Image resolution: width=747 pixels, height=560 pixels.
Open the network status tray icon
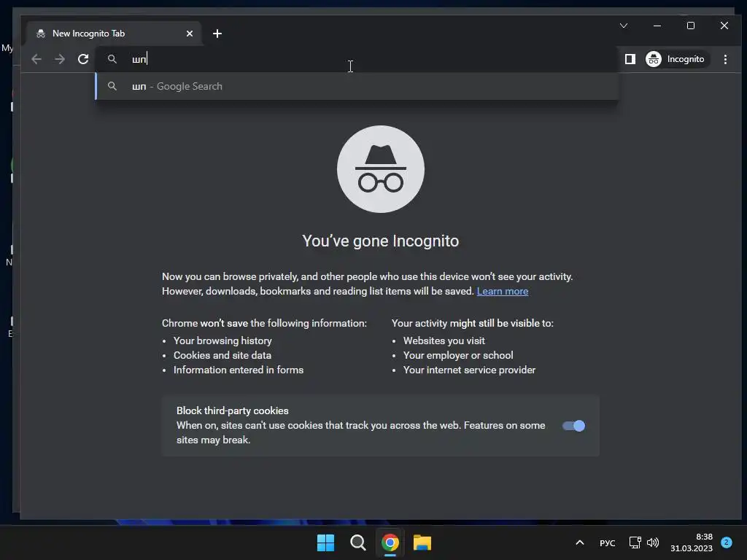pyautogui.click(x=635, y=542)
